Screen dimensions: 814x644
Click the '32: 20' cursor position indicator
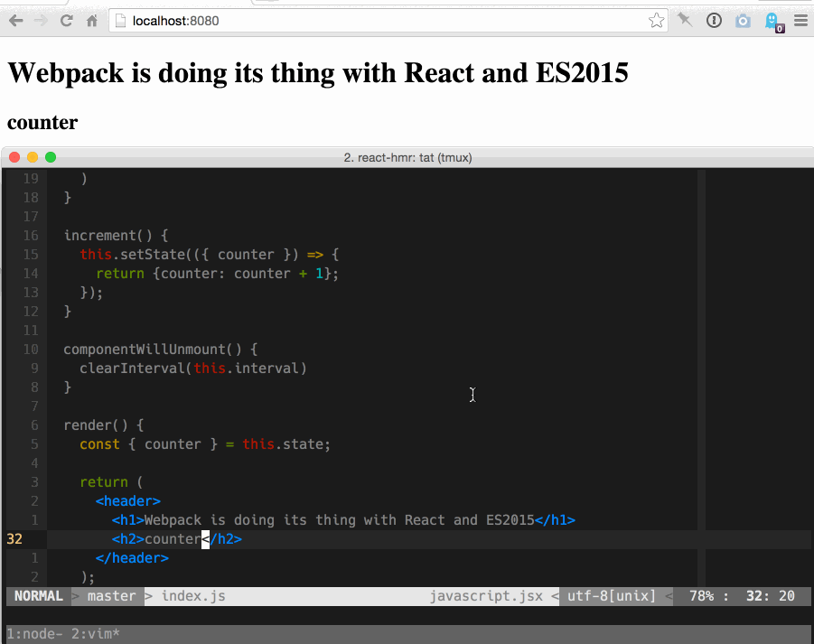click(x=771, y=596)
